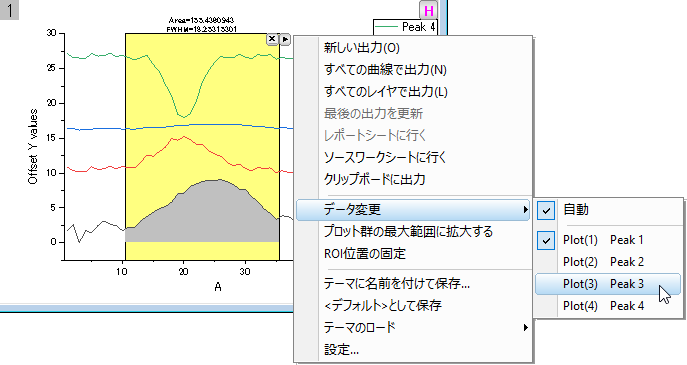Viewport: 687px width, 365px height.
Task: Select Plot(1) Peak 1 checked item
Action: [x=608, y=240]
